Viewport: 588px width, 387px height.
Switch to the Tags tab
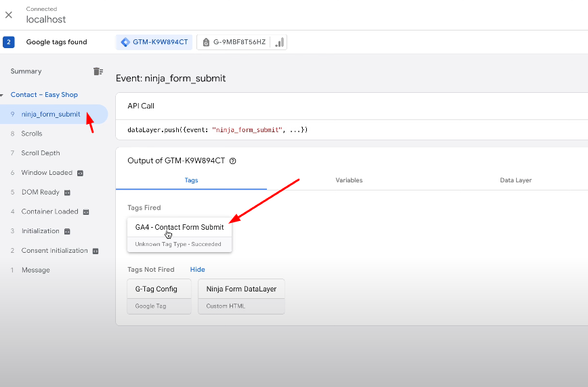191,180
